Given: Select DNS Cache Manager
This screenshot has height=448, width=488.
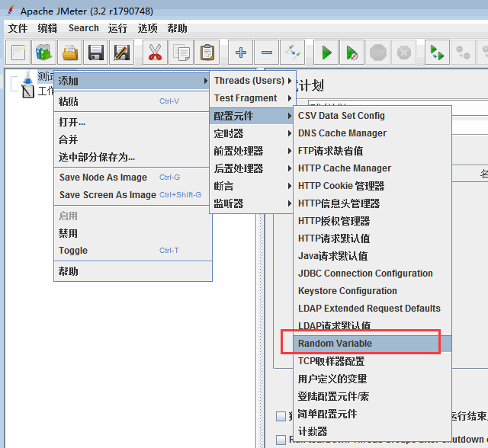Looking at the screenshot, I should click(373, 133).
